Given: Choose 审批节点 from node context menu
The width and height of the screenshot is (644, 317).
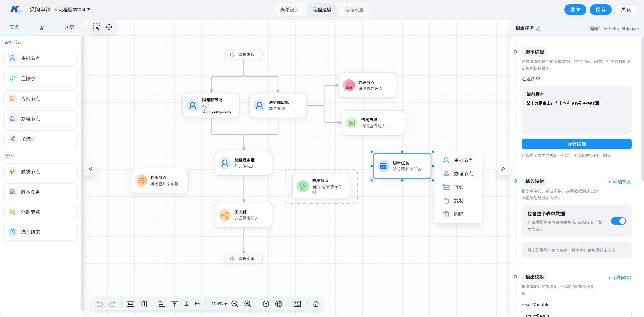Looking at the screenshot, I should (x=459, y=161).
